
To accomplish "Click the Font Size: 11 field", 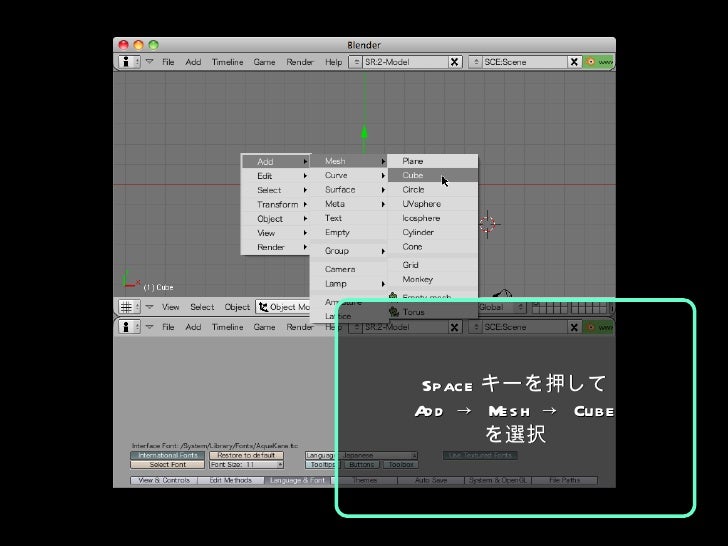I will [246, 464].
